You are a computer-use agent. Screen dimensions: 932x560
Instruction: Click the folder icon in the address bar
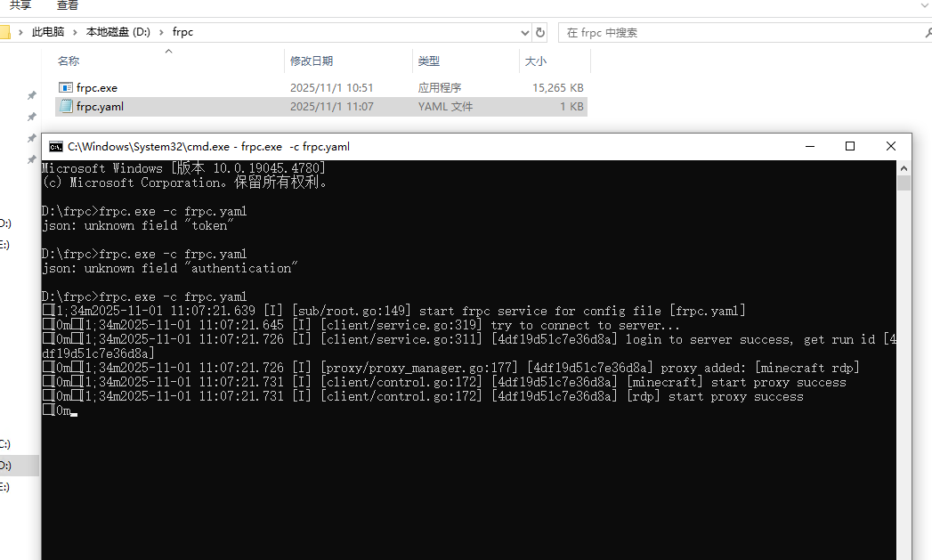coord(4,32)
